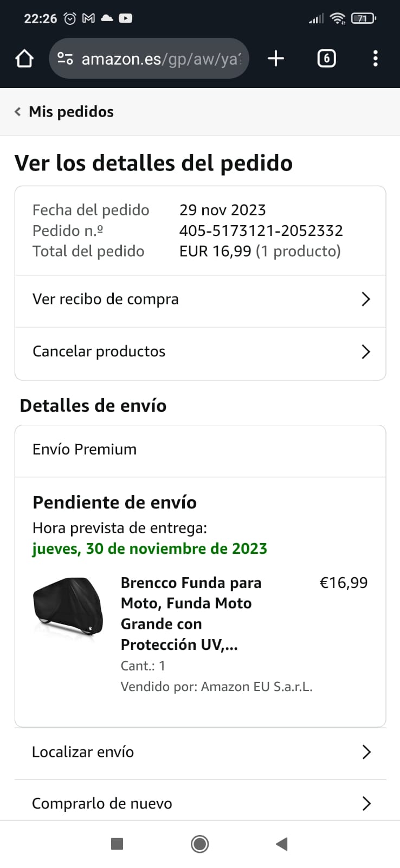Open a new browser tab
The image size is (400, 868).
tap(276, 59)
